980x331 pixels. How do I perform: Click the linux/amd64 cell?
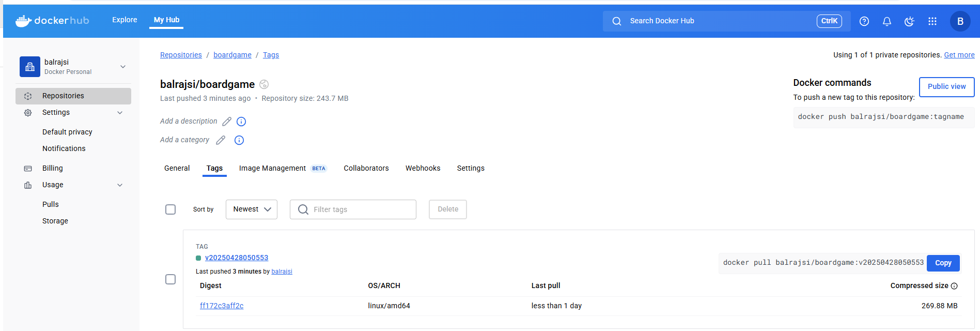(x=389, y=306)
